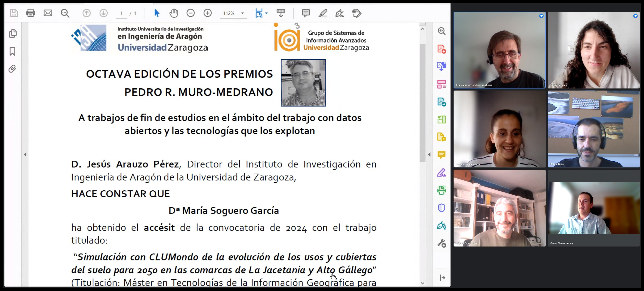The image size is (644, 291).
Task: Click the vertical scrollbar thumb
Action: click(x=423, y=103)
